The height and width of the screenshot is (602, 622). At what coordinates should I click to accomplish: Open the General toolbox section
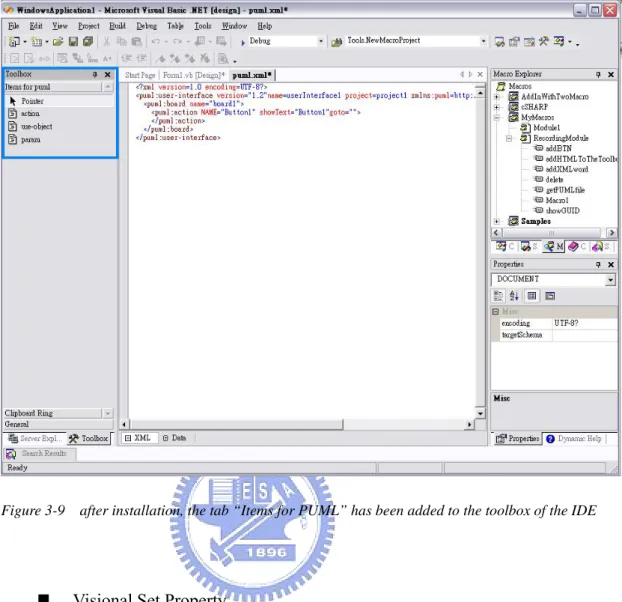58,424
